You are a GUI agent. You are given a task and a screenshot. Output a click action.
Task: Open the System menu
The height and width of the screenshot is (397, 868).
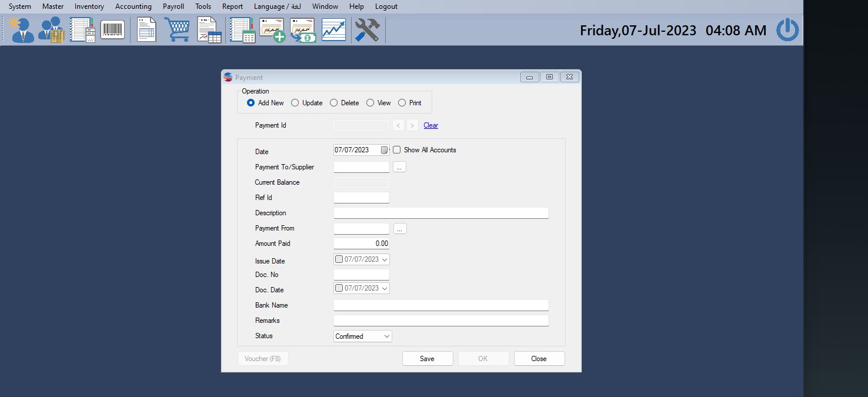20,6
